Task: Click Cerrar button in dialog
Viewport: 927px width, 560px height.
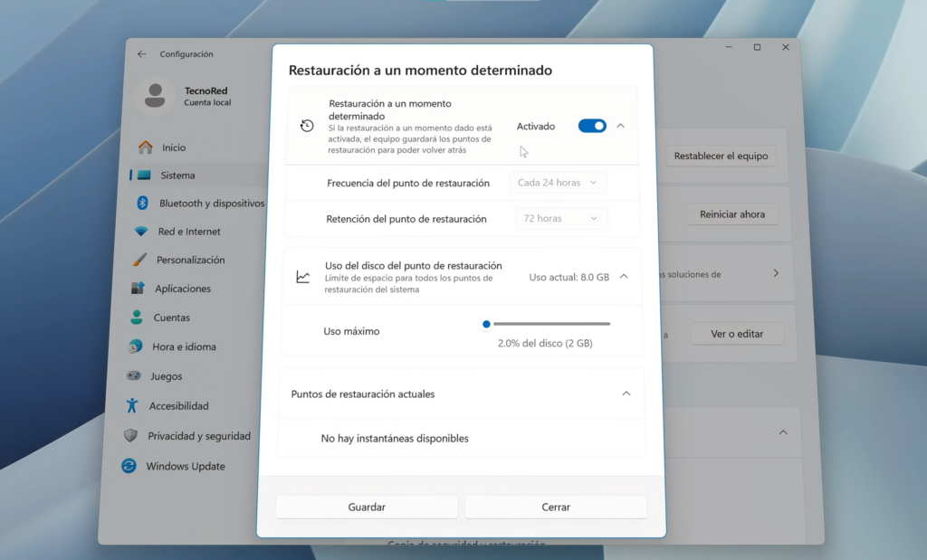Action: pyautogui.click(x=556, y=507)
